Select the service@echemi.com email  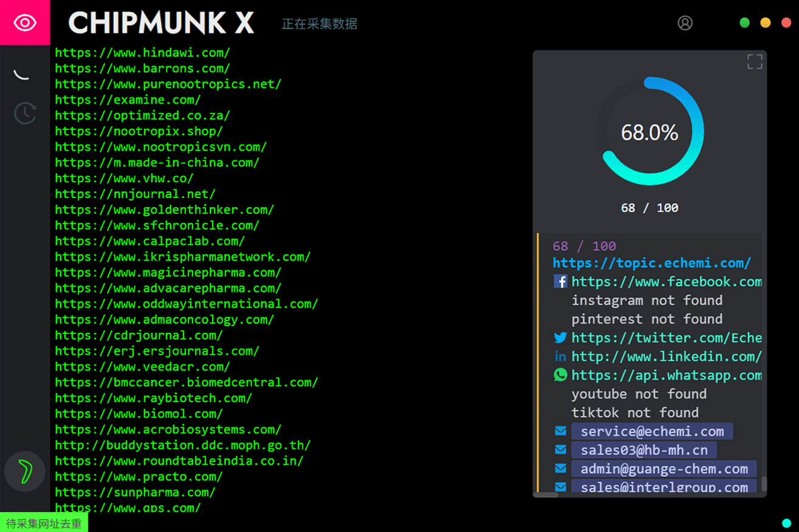[651, 432]
